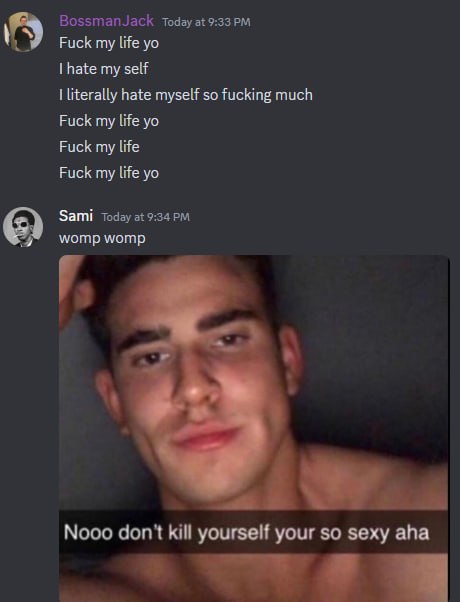Viewport: 460px width, 602px height.
Task: Open the image attachment posted by Sami
Action: tap(253, 428)
